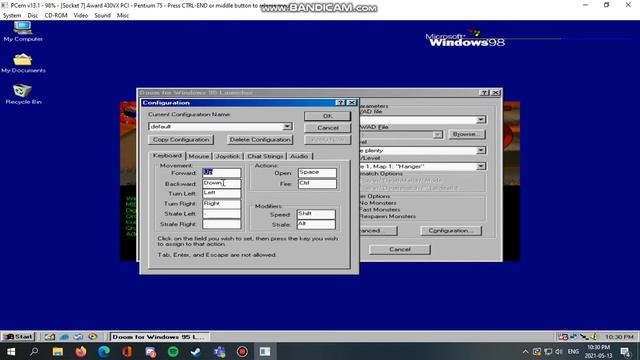This screenshot has width=640, height=360.
Task: Open the PCem Disc menu
Action: pos(33,16)
